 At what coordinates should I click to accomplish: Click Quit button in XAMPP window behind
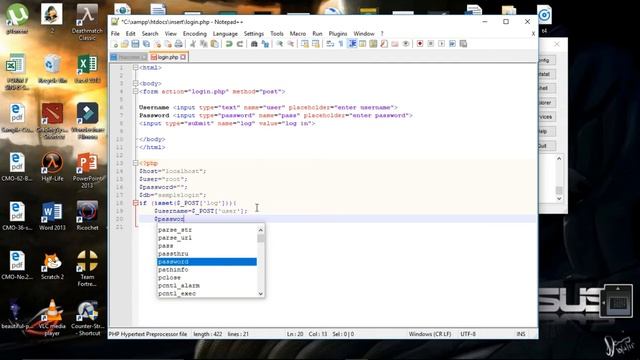coord(547,146)
